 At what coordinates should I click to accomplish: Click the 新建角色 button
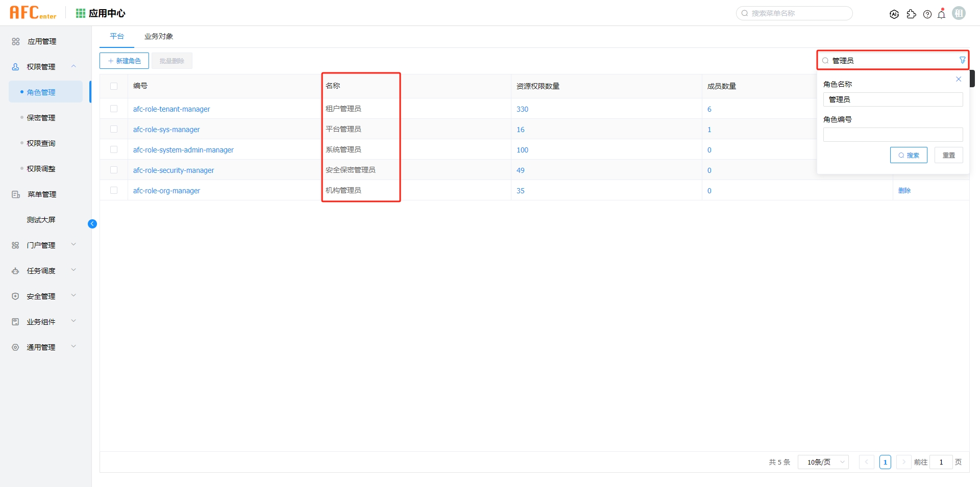click(124, 60)
